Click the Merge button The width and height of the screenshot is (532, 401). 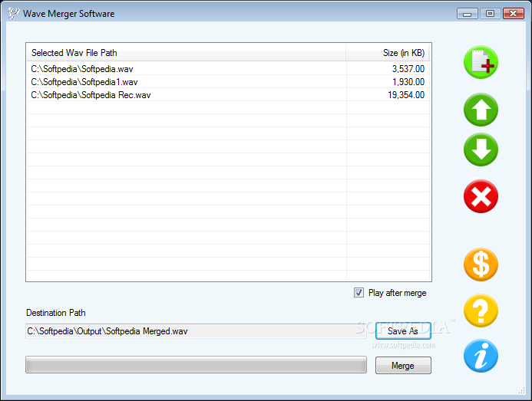click(403, 366)
